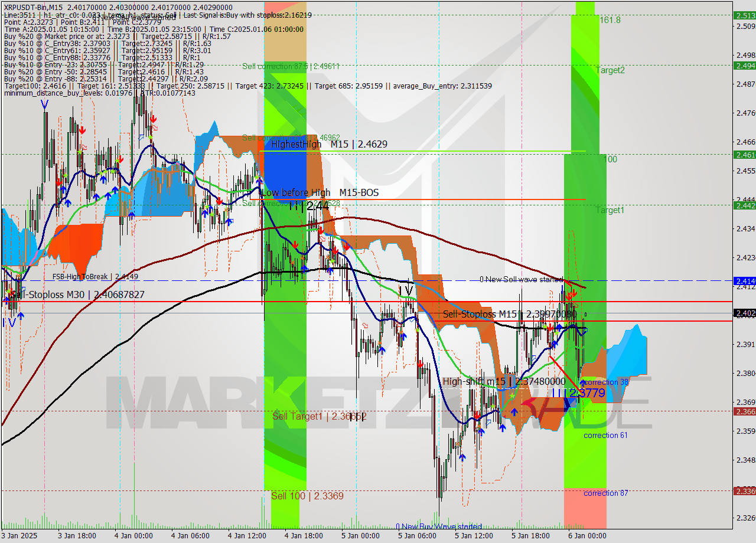
Task: Click the '5 Jan 06:00' time axis label
Action: point(417,536)
